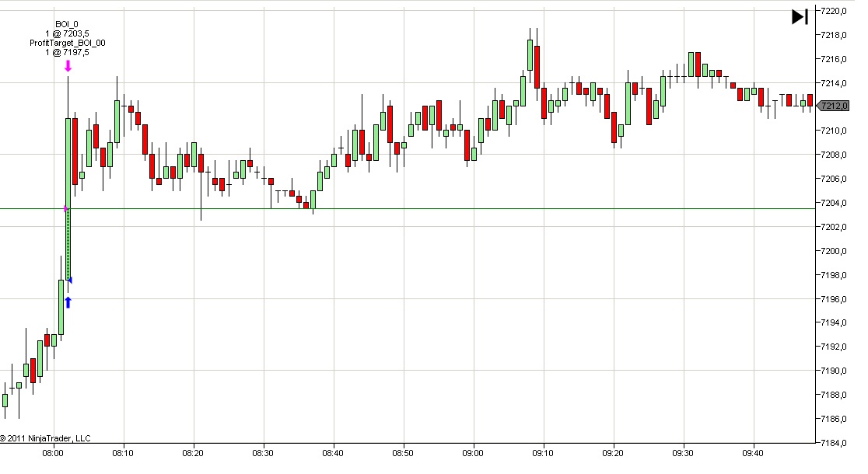Click the 7192,0 price axis label
Image resolution: width=868 pixels, height=474 pixels.
834,347
